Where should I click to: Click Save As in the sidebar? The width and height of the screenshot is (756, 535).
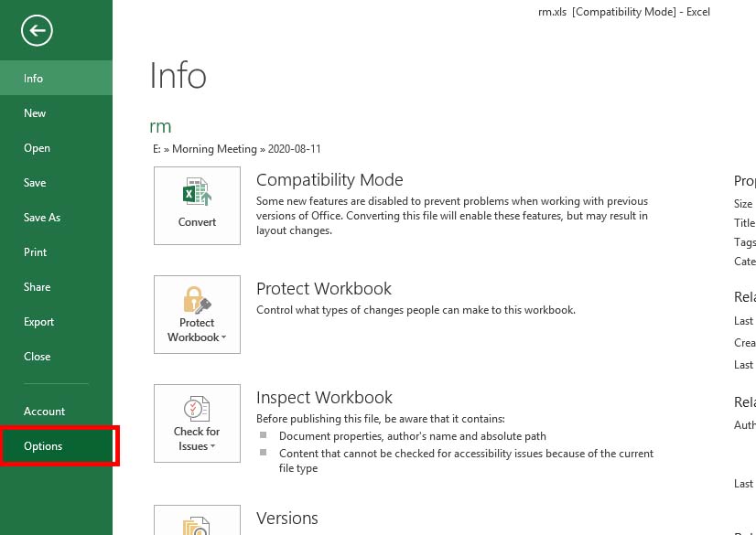[x=42, y=217]
